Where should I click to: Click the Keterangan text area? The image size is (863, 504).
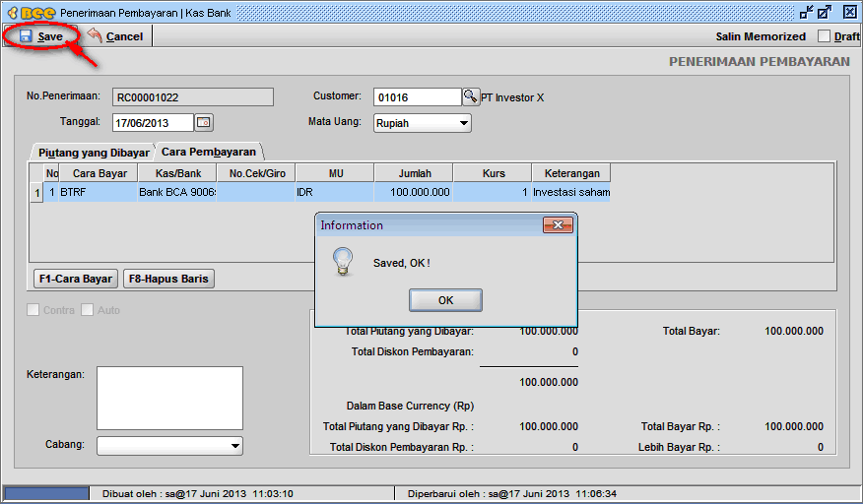(x=169, y=398)
